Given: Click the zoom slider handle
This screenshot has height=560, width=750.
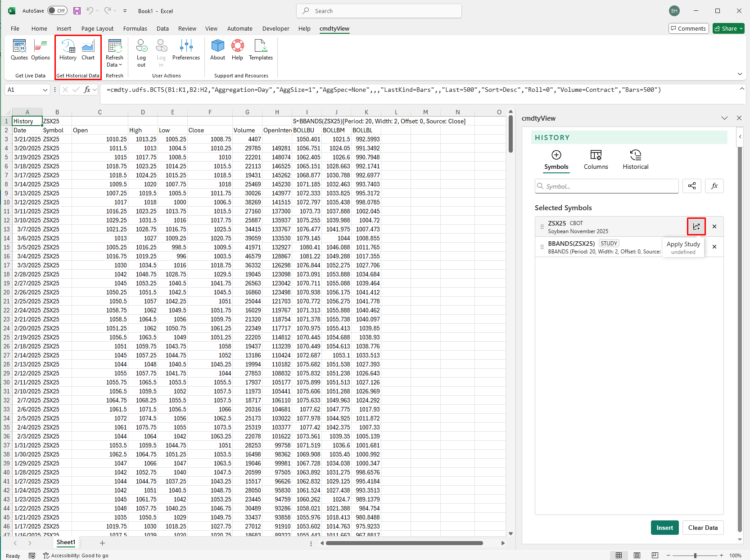Looking at the screenshot, I should [695, 555].
